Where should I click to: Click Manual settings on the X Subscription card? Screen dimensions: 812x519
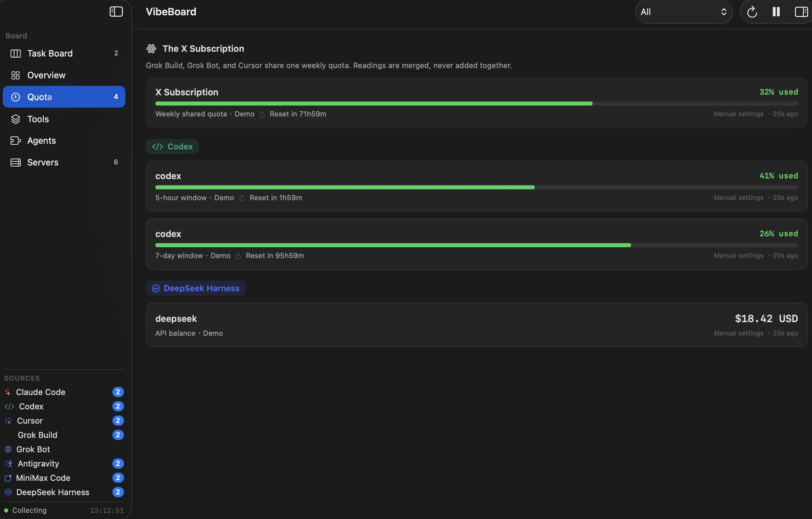pos(738,114)
